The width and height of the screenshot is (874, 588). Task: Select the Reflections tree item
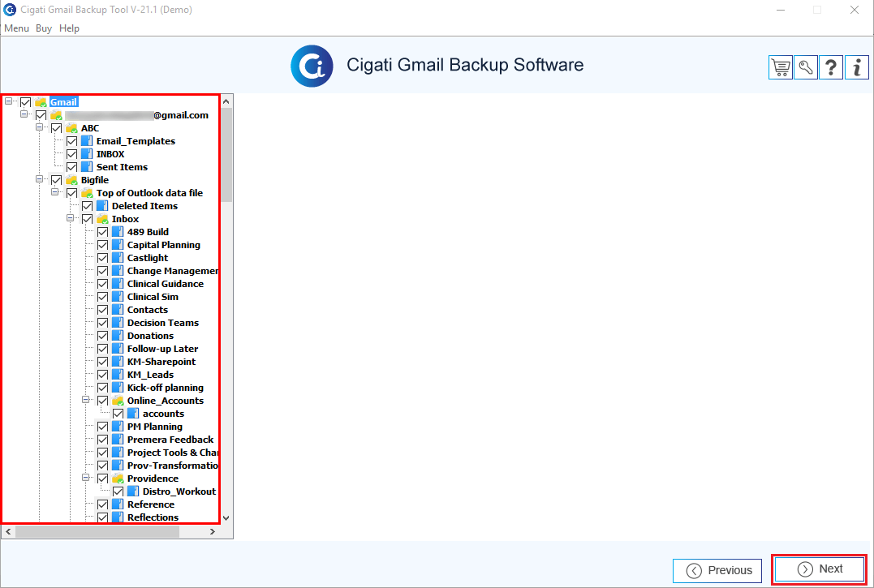click(x=153, y=517)
